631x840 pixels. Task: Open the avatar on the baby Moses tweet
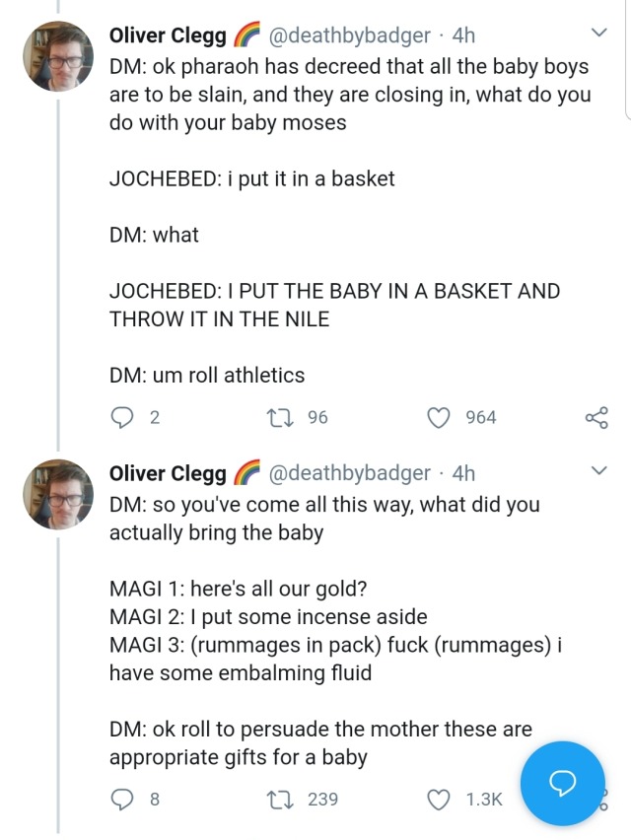[x=58, y=57]
